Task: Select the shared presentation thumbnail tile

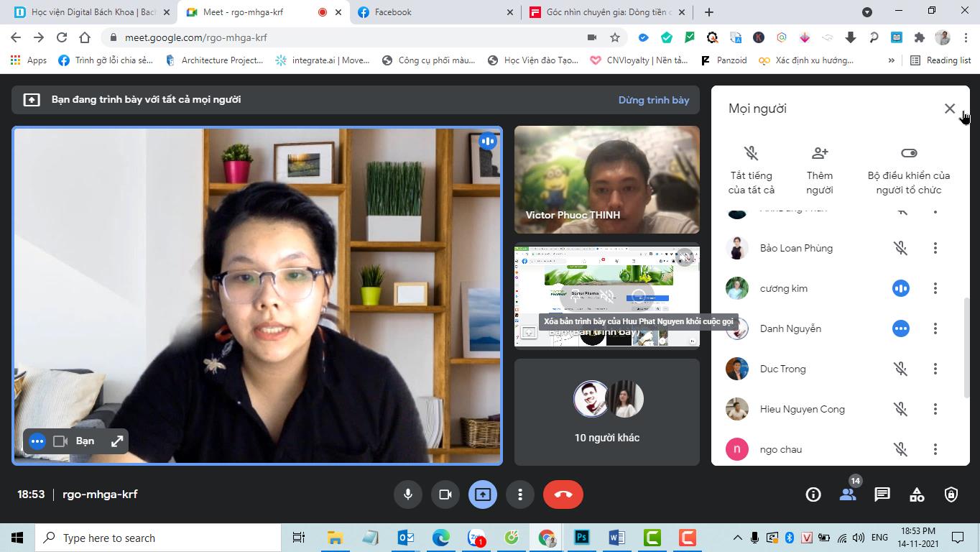Action: pos(607,296)
